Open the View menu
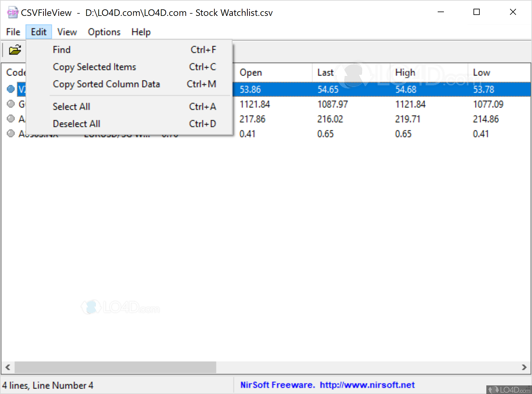 (67, 32)
